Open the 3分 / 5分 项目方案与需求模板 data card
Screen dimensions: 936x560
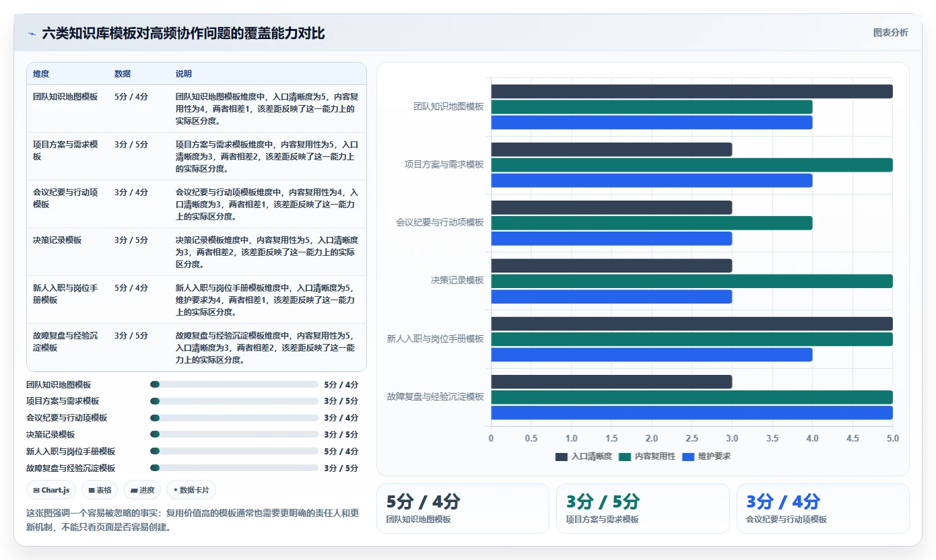[x=642, y=509]
